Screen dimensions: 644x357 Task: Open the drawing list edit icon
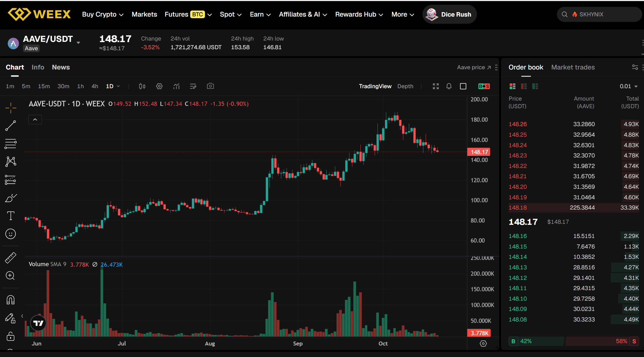[x=193, y=86]
